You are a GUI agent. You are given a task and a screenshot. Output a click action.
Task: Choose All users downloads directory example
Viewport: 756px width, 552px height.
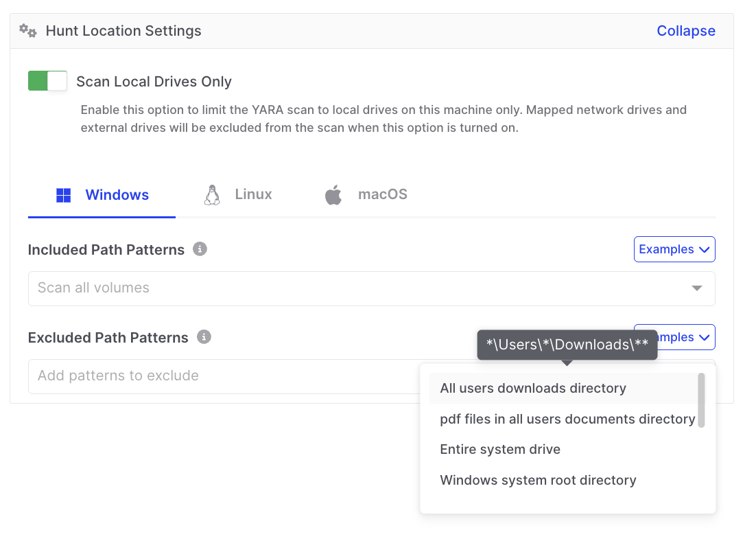(533, 389)
